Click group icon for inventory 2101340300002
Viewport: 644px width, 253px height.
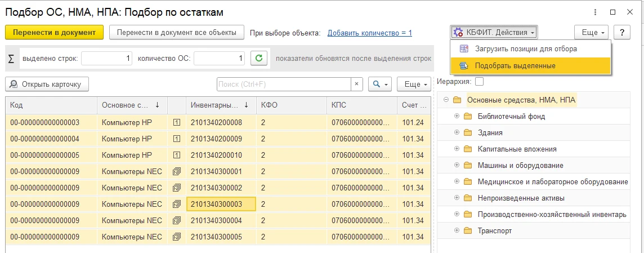point(177,188)
